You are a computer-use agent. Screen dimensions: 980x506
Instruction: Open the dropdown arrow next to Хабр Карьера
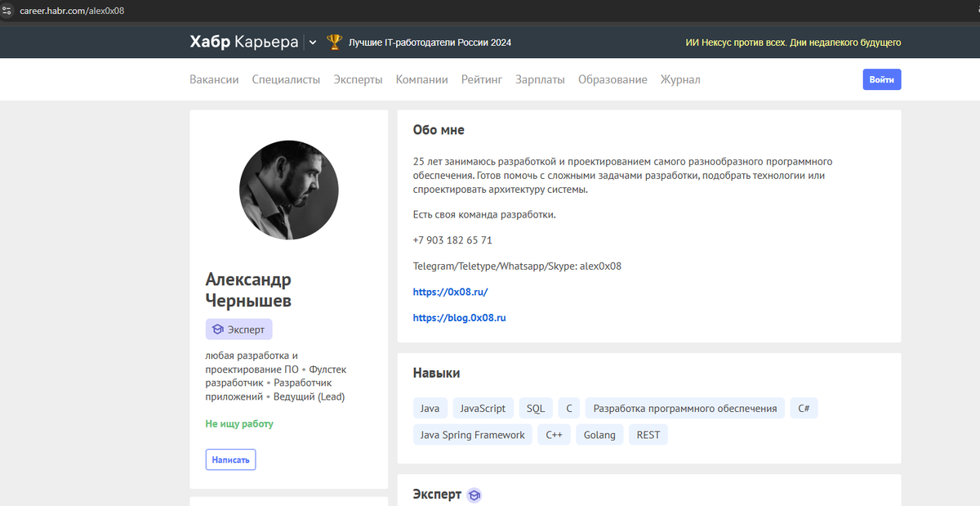pos(313,41)
